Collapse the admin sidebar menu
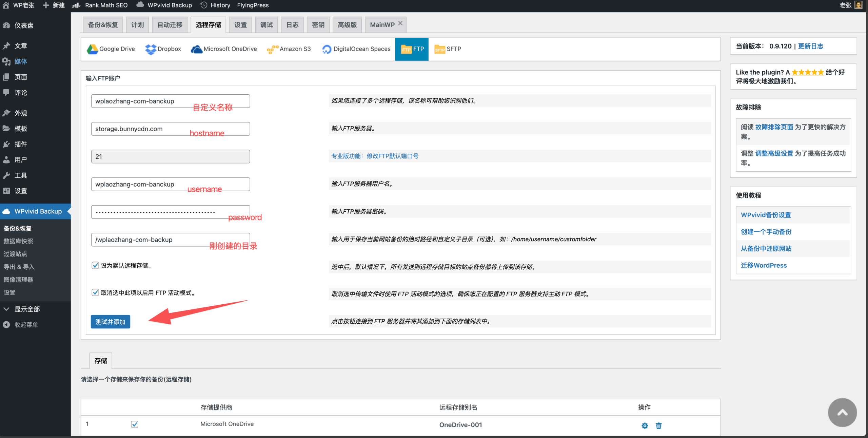This screenshot has height=438, width=868. click(x=26, y=325)
